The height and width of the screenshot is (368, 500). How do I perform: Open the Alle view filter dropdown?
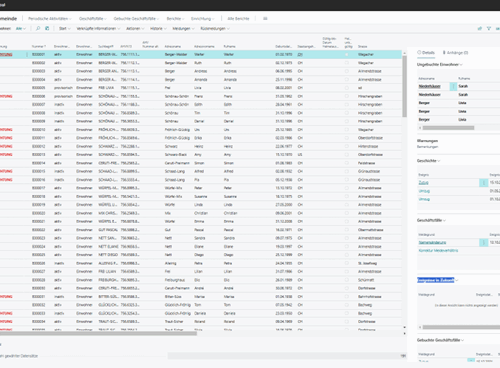21,29
